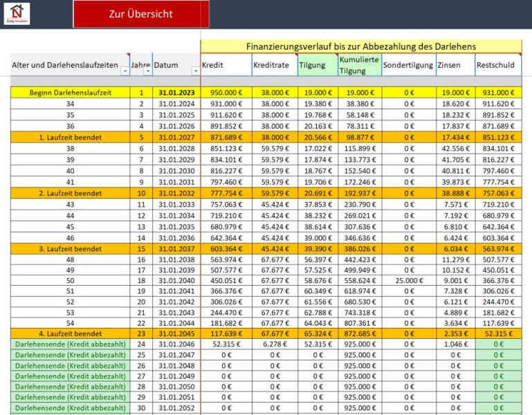Click Kumulierte Tilgung value 98.877 €
Screen dimensions: 532x415
tap(360, 138)
